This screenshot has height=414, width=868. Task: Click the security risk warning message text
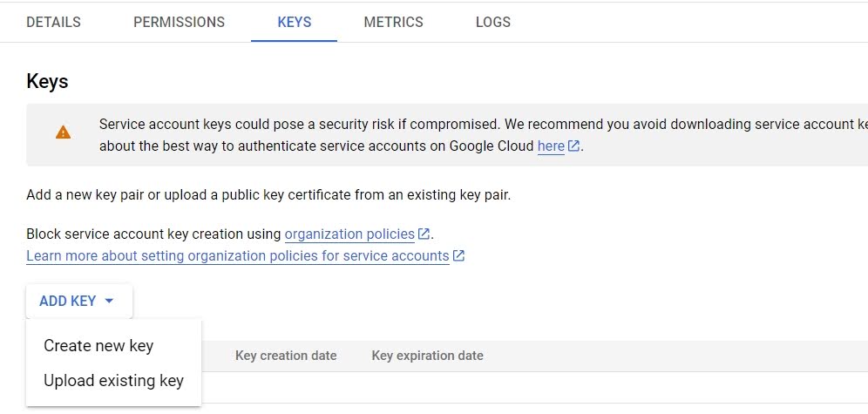484,135
